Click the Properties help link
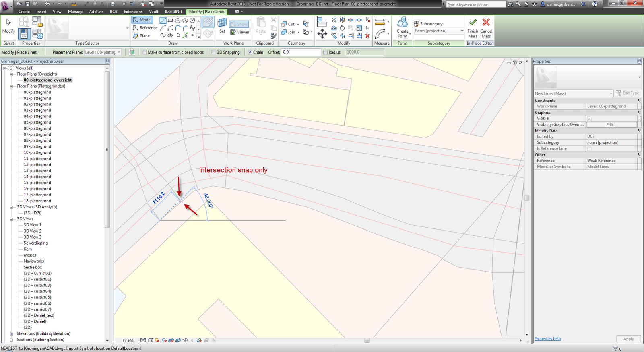This screenshot has height=352, width=644. [547, 339]
